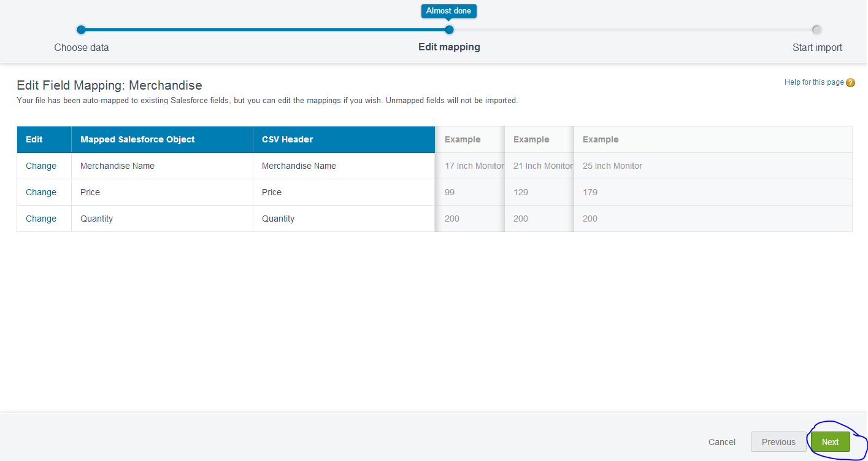Click the example price value 129

click(x=521, y=192)
